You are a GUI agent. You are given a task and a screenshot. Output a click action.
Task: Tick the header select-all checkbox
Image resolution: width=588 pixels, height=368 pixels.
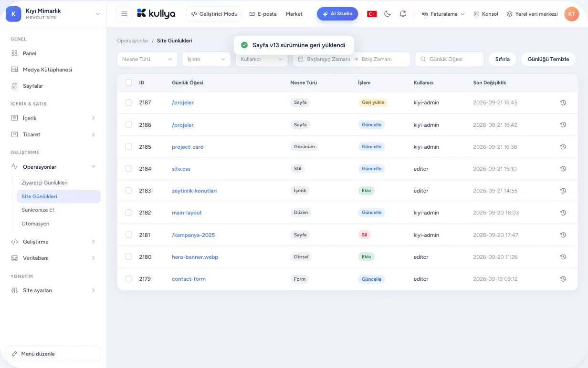[128, 82]
